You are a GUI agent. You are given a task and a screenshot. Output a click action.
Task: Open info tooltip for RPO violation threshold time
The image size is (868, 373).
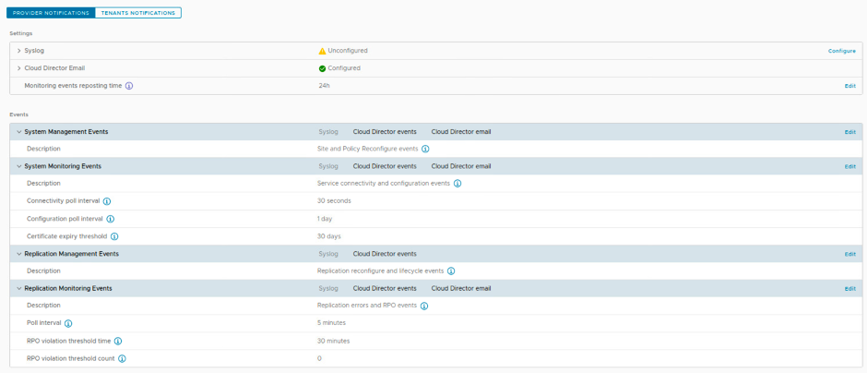(x=118, y=341)
